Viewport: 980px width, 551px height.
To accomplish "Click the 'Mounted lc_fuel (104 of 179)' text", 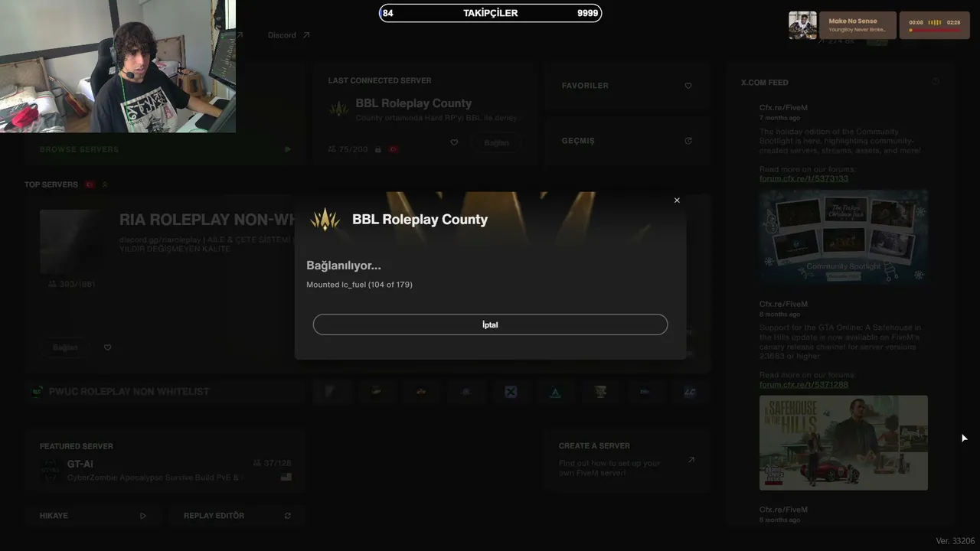I will point(359,285).
